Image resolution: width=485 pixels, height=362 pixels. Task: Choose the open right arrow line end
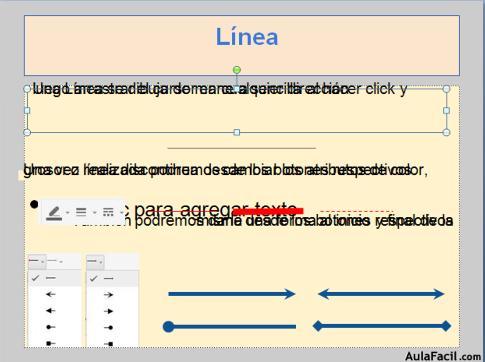pyautogui.click(x=109, y=295)
